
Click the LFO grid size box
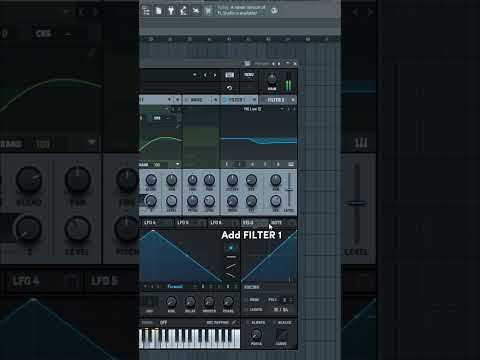click(x=203, y=286)
